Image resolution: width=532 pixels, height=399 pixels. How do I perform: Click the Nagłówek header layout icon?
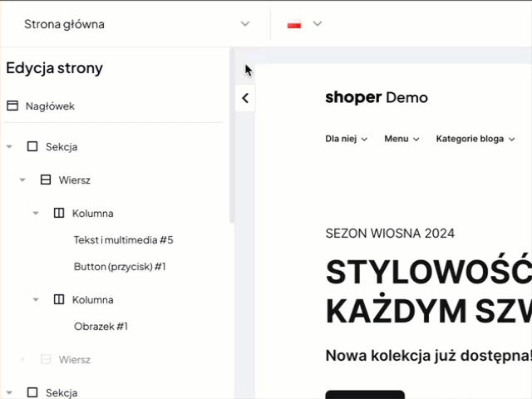(x=12, y=106)
